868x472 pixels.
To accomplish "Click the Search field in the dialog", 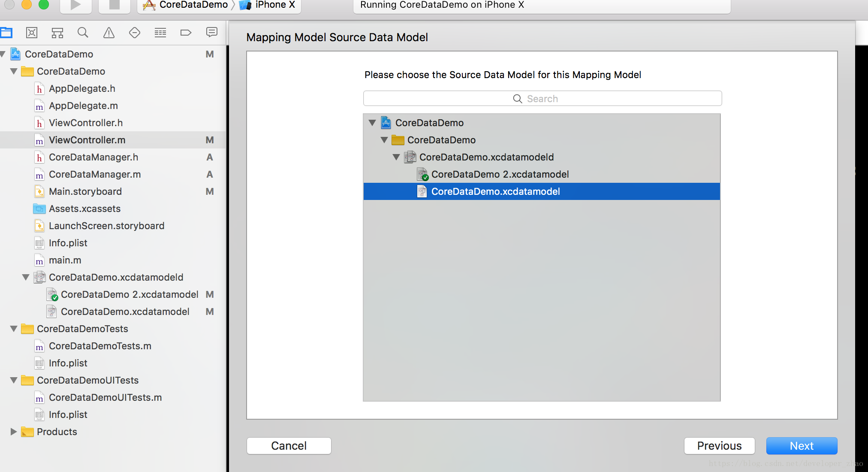I will (x=542, y=99).
